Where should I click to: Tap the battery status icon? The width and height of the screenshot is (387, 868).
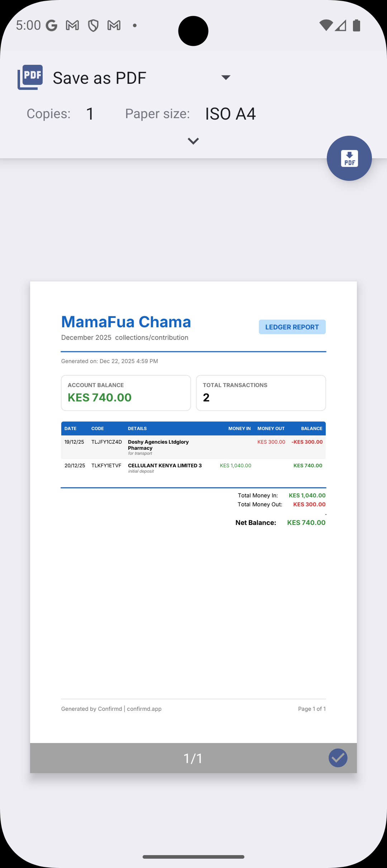tap(356, 25)
